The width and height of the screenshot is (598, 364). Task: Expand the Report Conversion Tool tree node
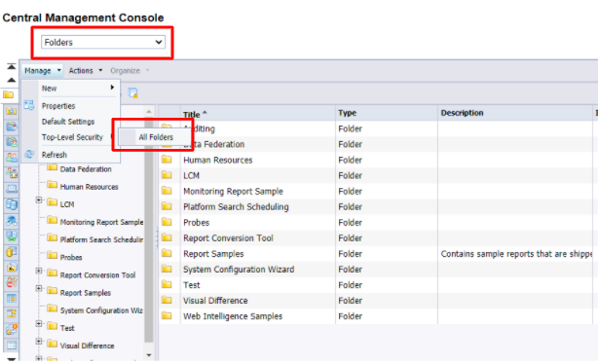pyautogui.click(x=39, y=271)
